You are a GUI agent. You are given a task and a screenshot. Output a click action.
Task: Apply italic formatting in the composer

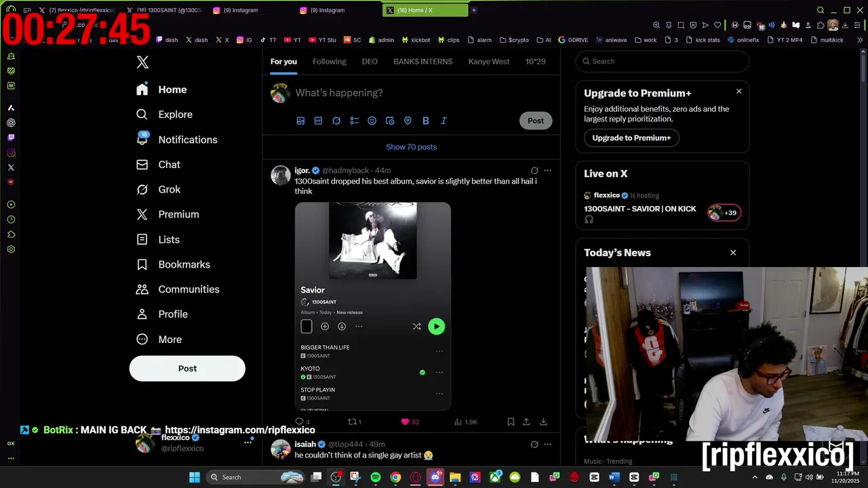click(443, 121)
